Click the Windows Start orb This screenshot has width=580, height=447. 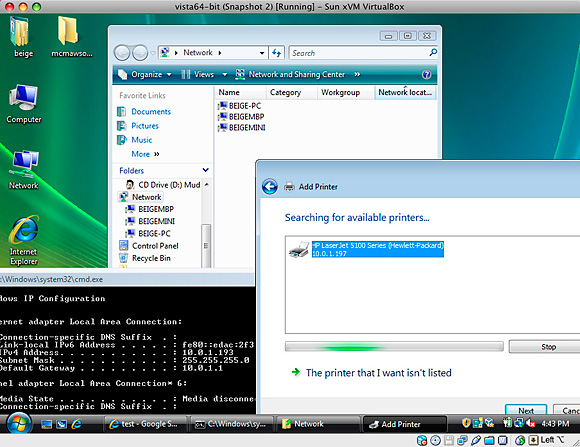tap(18, 424)
